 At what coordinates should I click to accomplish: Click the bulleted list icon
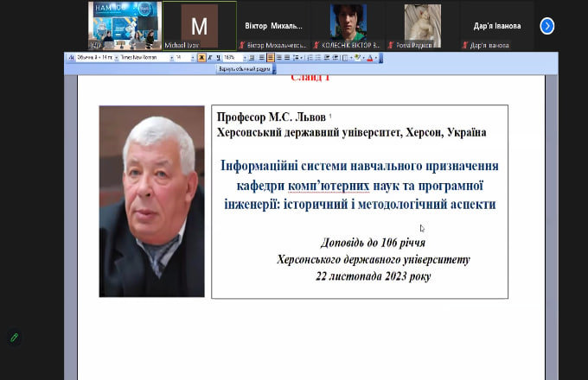coord(318,58)
